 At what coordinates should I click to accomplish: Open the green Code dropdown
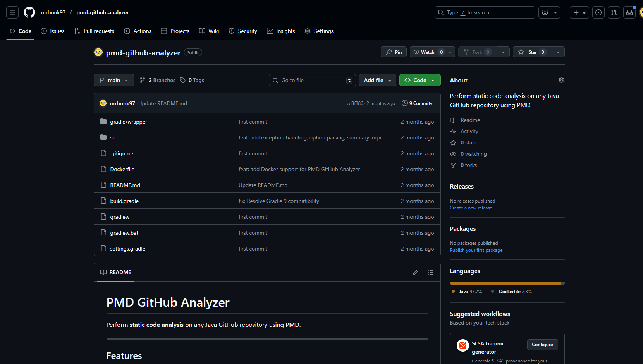point(420,80)
